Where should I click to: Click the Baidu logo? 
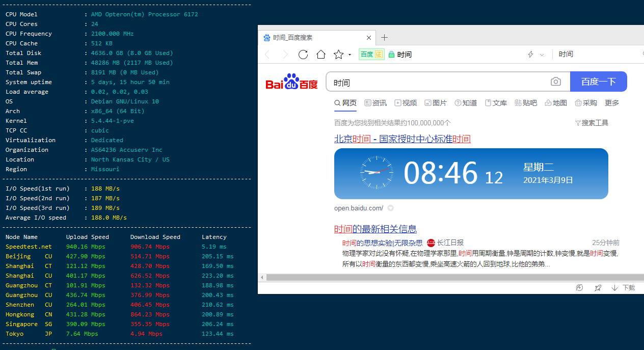[291, 82]
